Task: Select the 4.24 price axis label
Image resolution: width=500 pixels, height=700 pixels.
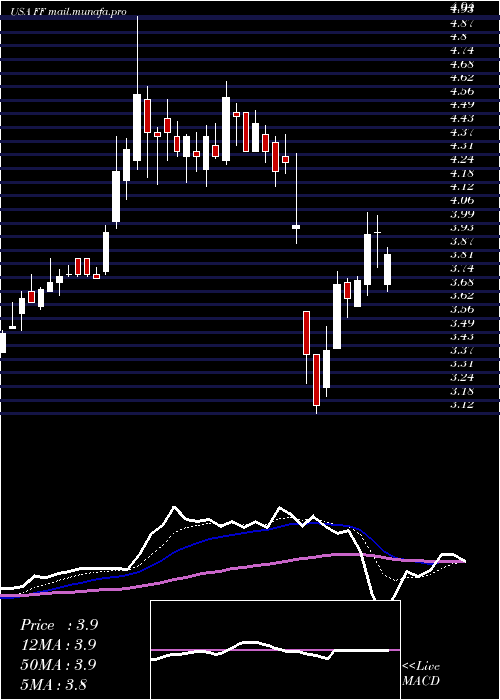Action: tap(462, 159)
